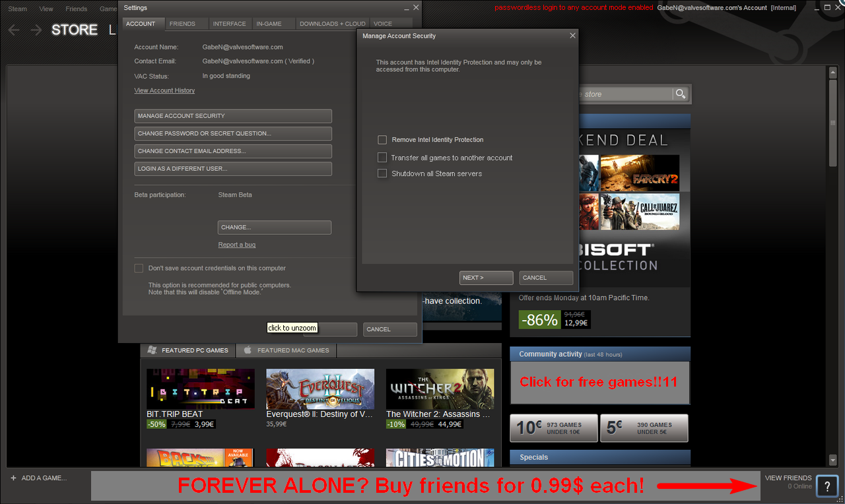Click the back navigation arrow
The height and width of the screenshot is (504, 845).
click(14, 30)
